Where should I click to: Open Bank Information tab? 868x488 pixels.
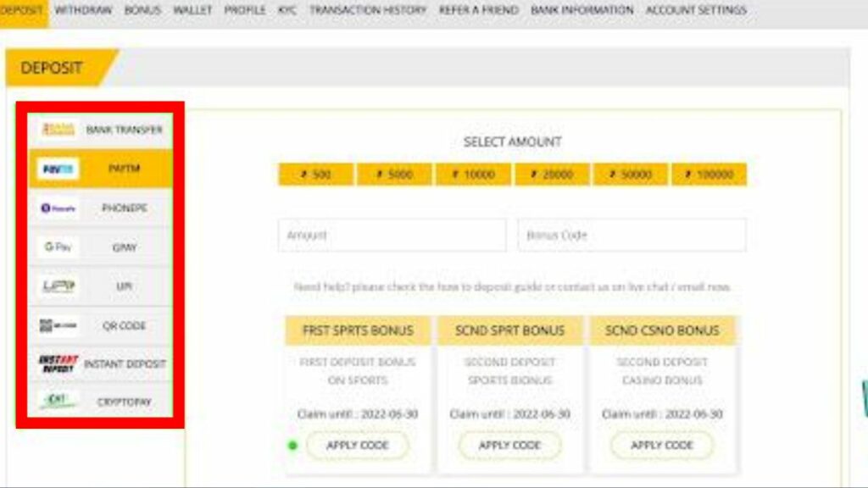click(581, 10)
